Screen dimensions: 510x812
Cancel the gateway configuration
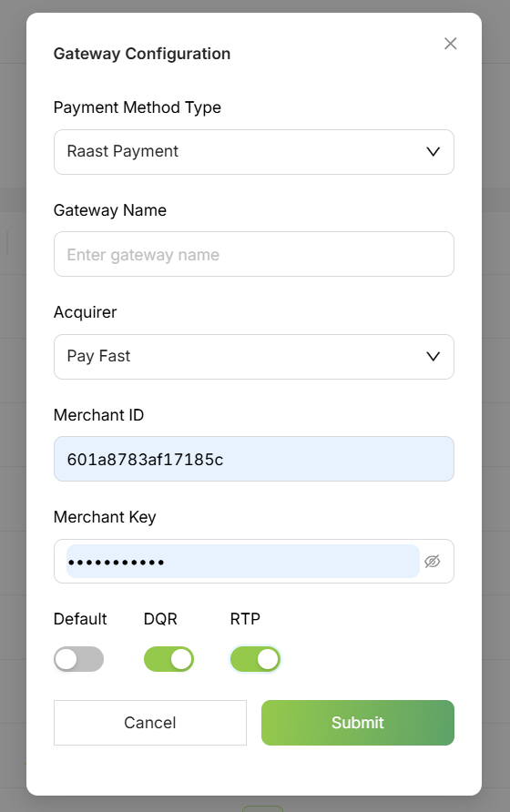pyautogui.click(x=150, y=723)
